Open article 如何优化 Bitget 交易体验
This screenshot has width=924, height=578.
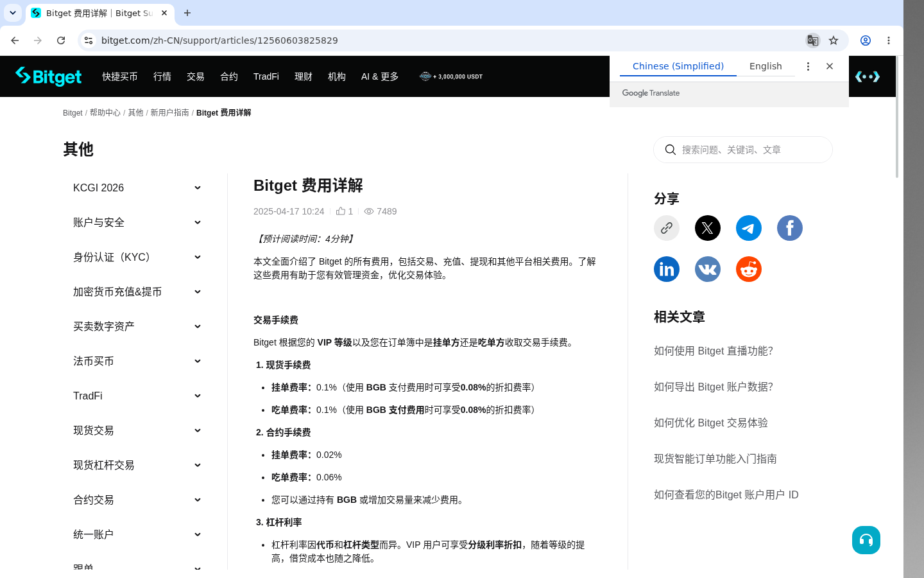(711, 423)
